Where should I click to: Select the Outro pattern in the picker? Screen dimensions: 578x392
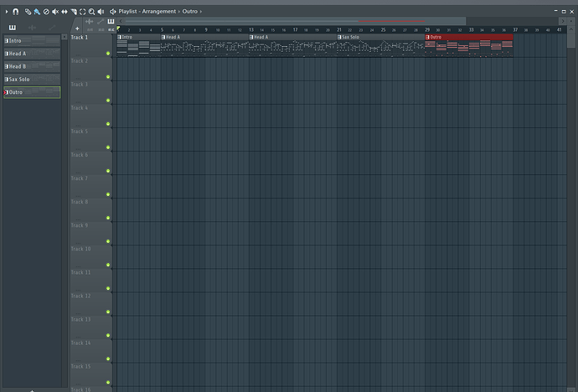(32, 92)
